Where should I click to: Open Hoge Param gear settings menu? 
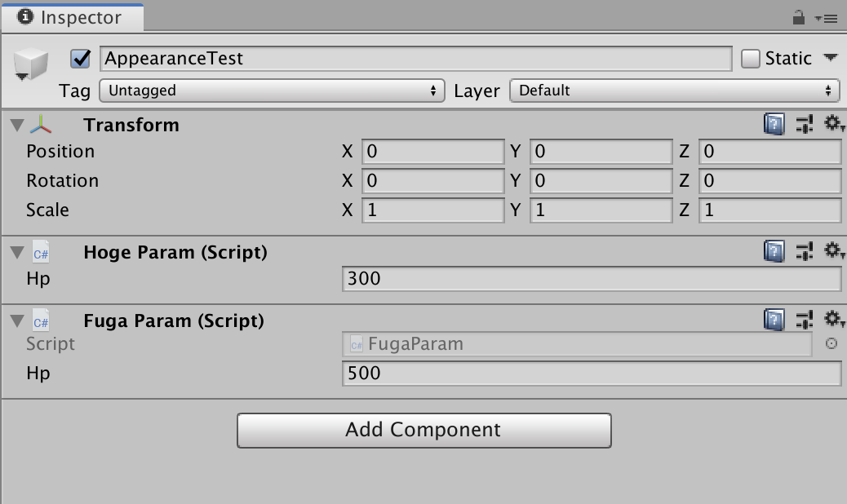pos(833,251)
